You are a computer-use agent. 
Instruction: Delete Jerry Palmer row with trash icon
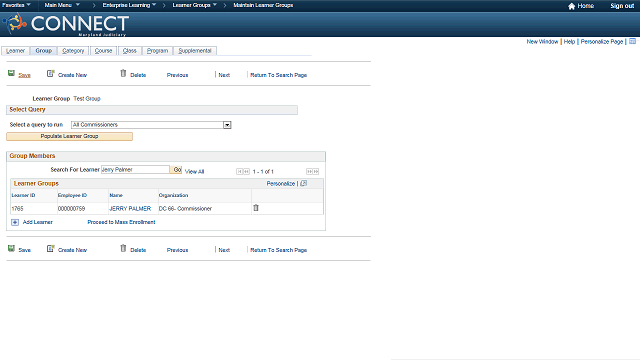256,208
